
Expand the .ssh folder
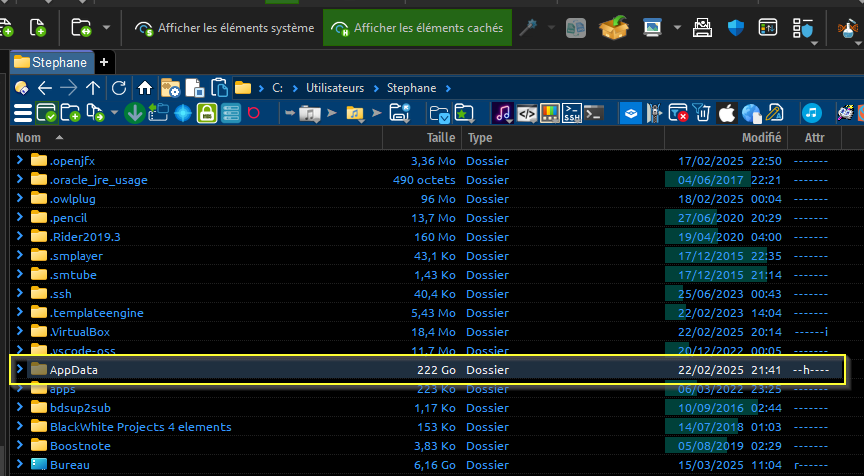pos(20,294)
